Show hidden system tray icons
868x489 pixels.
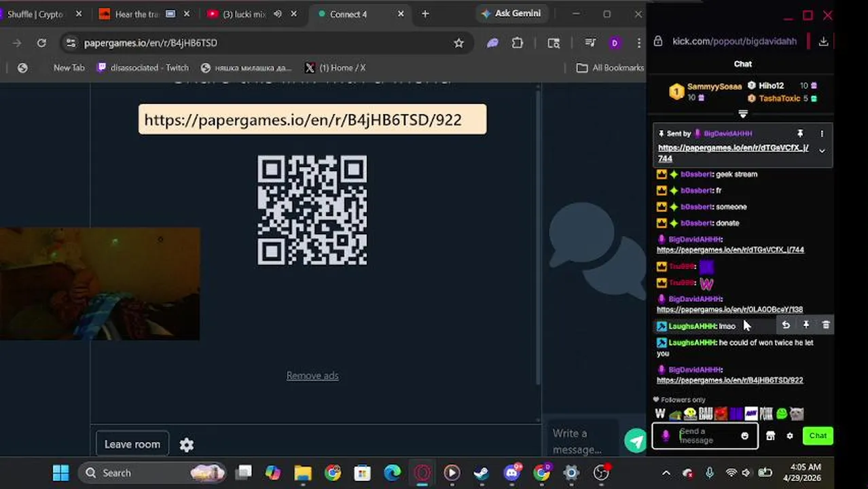(x=666, y=473)
